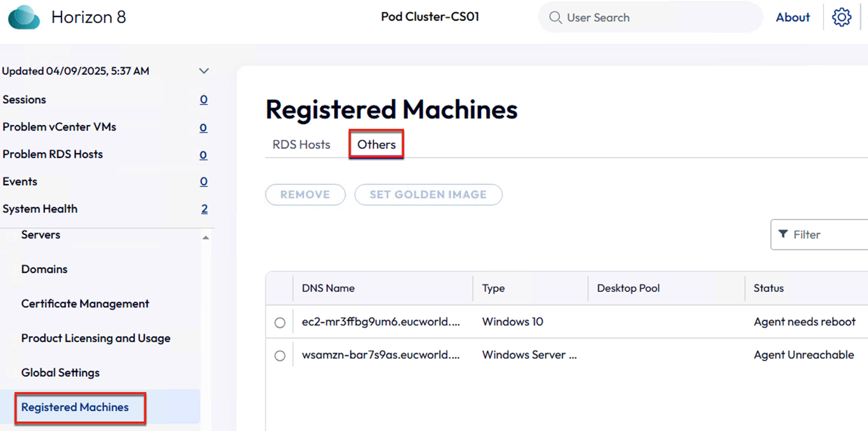Click the Windows 10 type cell
Screen dimensions: 868x431
click(x=513, y=322)
